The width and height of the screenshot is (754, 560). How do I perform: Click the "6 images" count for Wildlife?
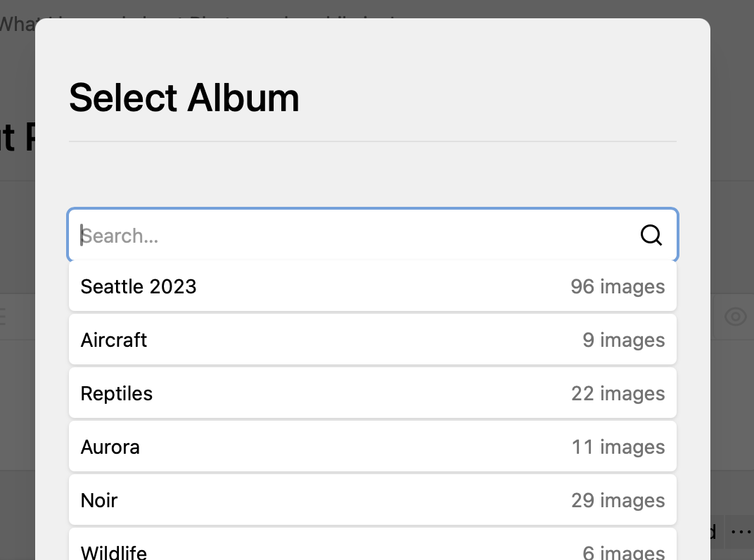tap(623, 552)
